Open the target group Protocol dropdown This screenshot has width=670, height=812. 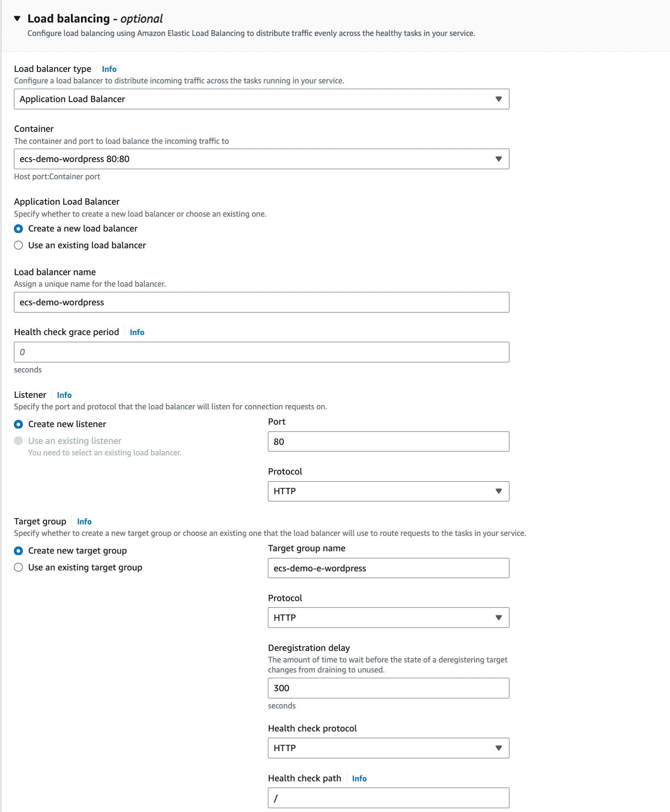pos(389,618)
